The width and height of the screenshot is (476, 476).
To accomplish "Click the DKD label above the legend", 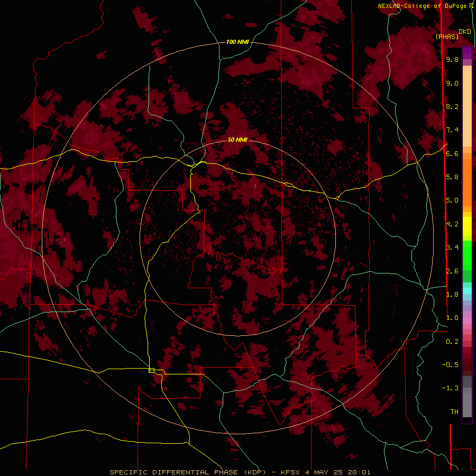I will tap(464, 31).
